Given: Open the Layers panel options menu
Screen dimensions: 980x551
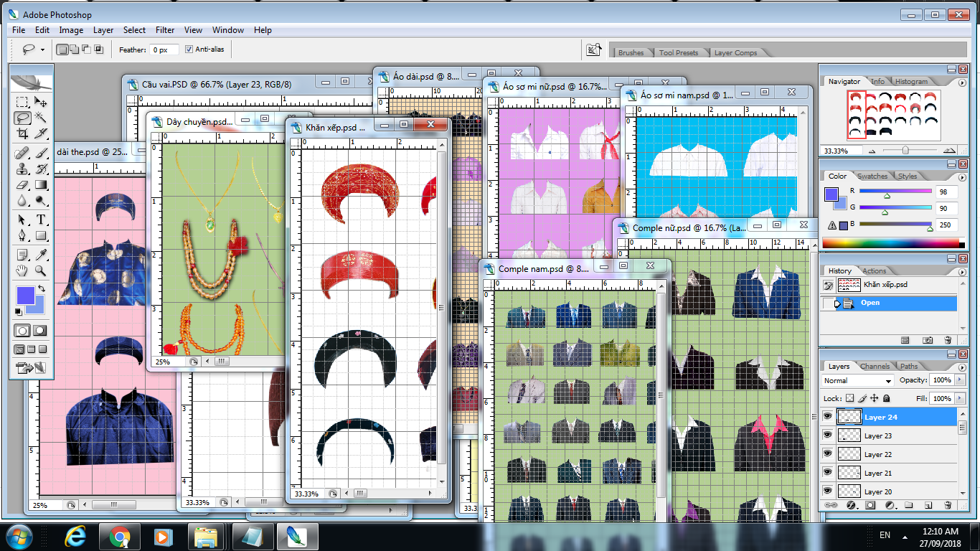Looking at the screenshot, I should [x=961, y=366].
